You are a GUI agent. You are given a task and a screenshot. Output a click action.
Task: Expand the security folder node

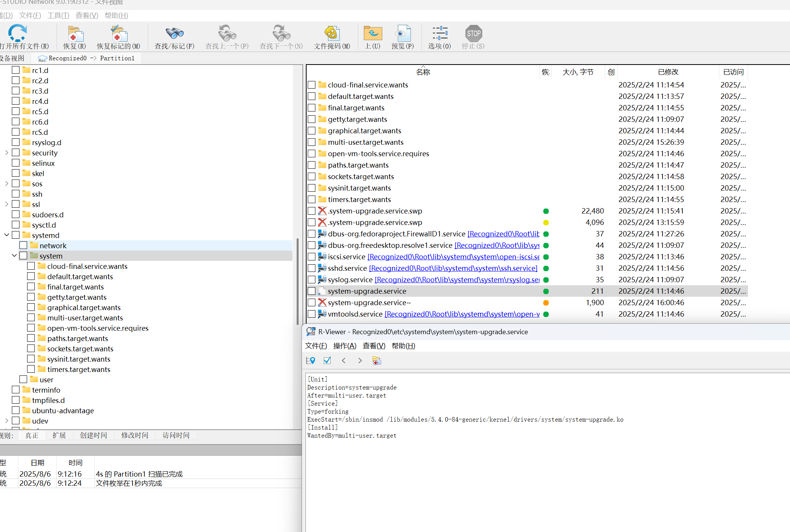[6, 153]
